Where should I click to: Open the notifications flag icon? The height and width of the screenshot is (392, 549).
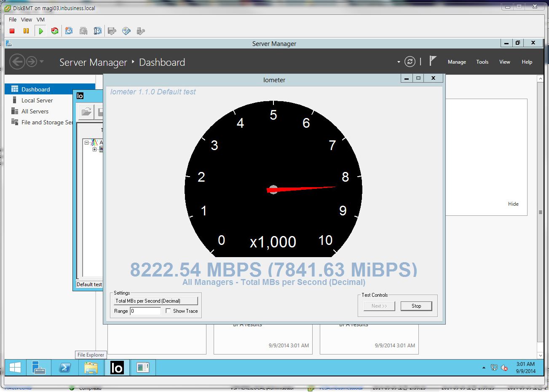[433, 61]
